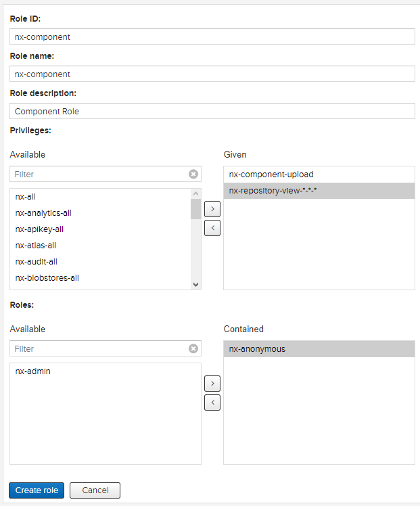Focus the Role name field
Screen dimensions: 420x506
click(212, 74)
